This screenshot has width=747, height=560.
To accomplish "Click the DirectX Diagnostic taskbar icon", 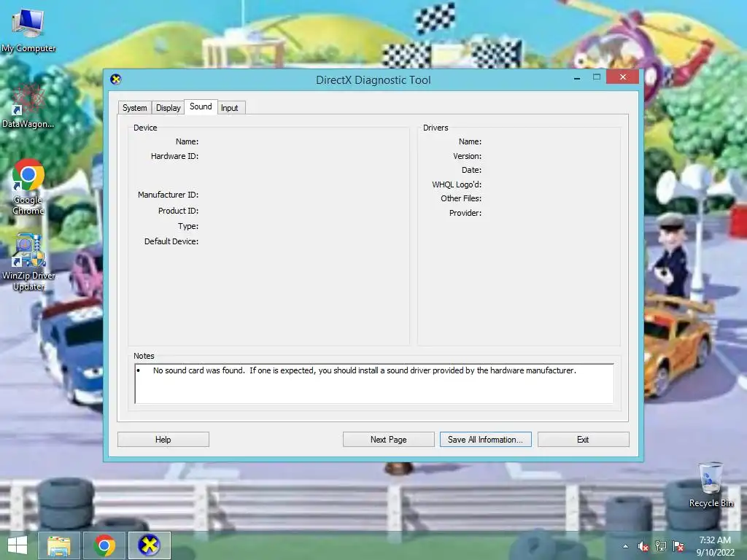I will click(149, 545).
